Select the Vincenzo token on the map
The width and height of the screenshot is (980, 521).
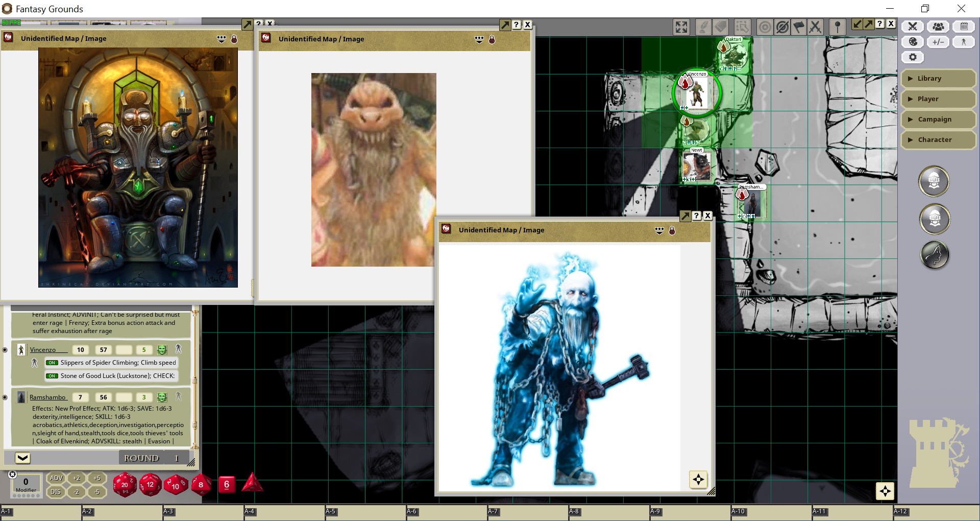coord(696,93)
